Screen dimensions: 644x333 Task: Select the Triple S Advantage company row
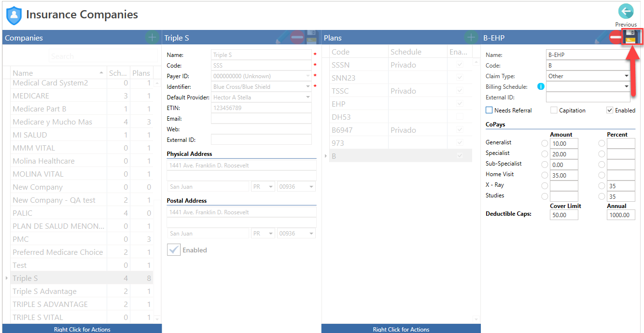coord(82,291)
